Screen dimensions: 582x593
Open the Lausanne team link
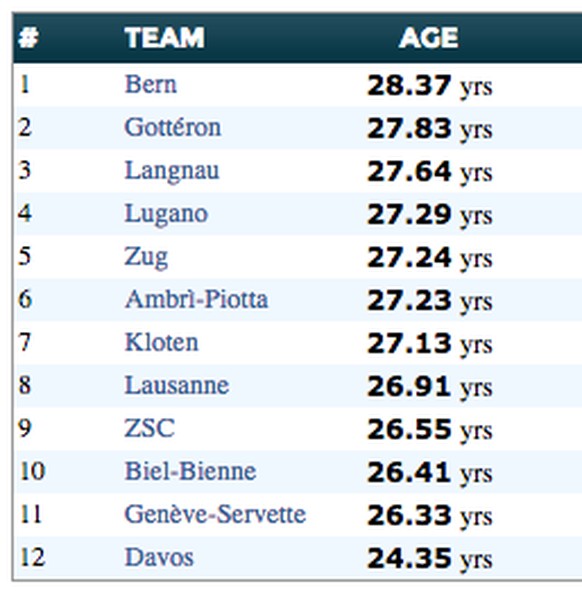click(x=177, y=385)
